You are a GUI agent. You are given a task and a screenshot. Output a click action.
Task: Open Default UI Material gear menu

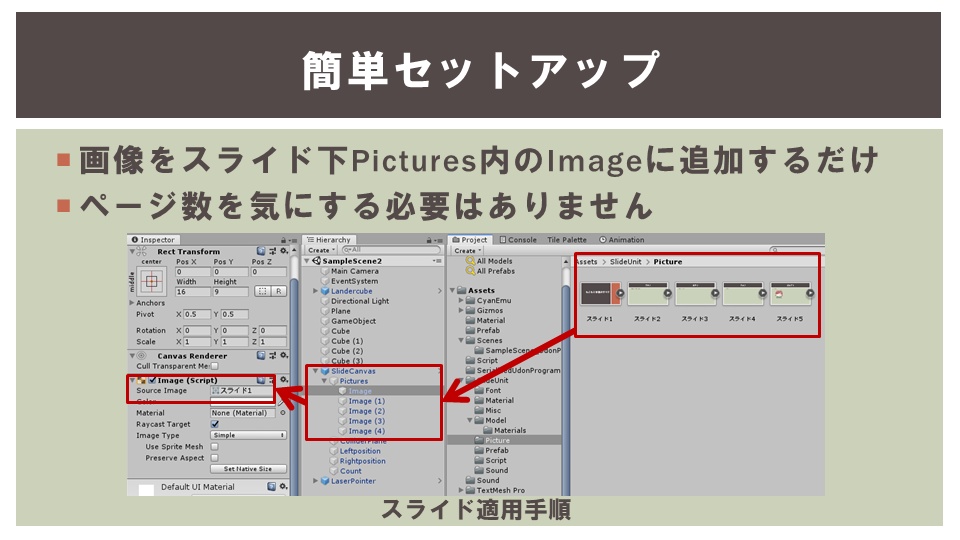pyautogui.click(x=283, y=486)
